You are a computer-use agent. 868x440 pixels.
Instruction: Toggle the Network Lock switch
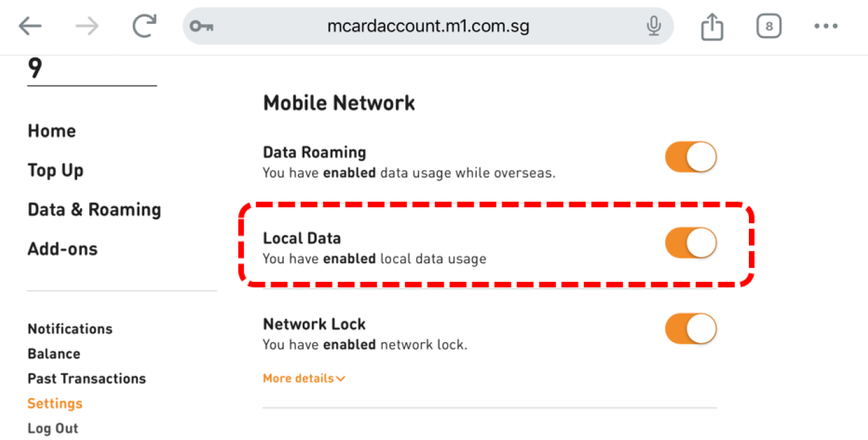tap(690, 329)
